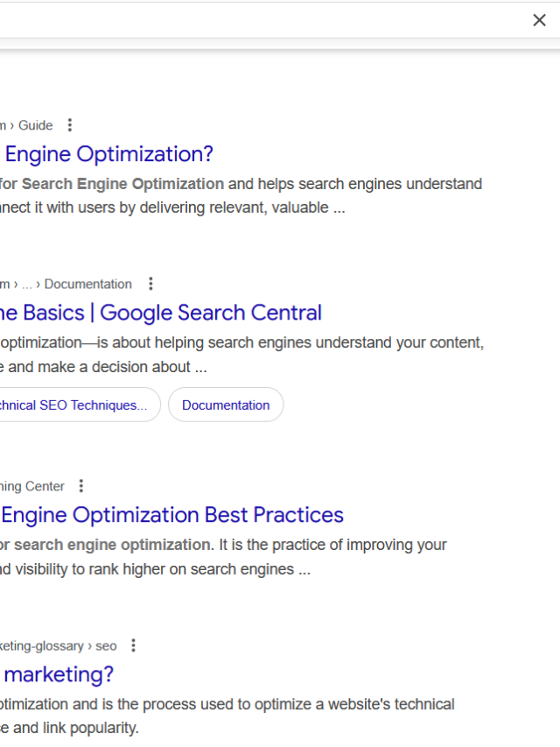Open the 'marketing?' result title link
560x747 pixels.
tap(58, 674)
